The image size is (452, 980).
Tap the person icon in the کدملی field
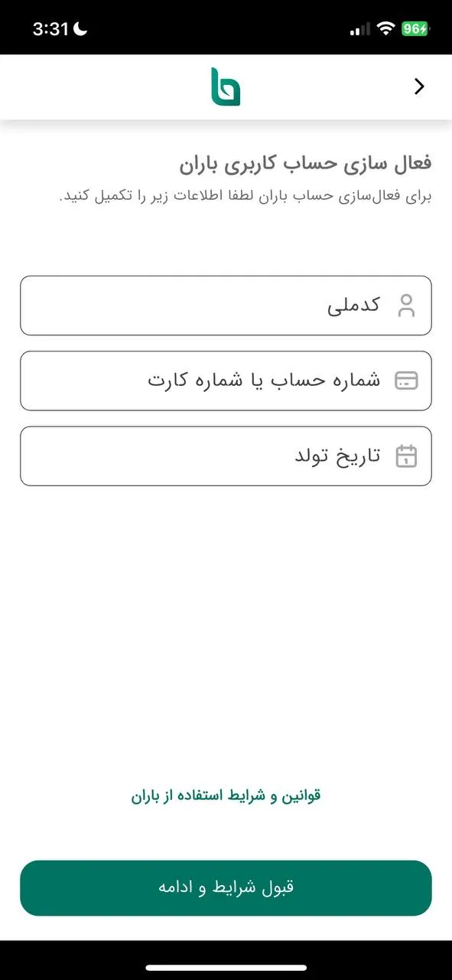(407, 305)
